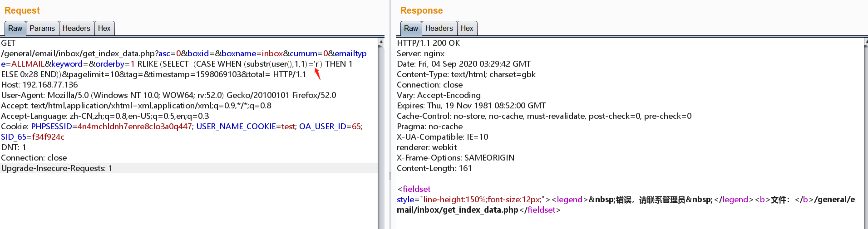The width and height of the screenshot is (868, 229).
Task: Click the Upgrade-Insecure-Requests: 1 line
Action: click(57, 168)
